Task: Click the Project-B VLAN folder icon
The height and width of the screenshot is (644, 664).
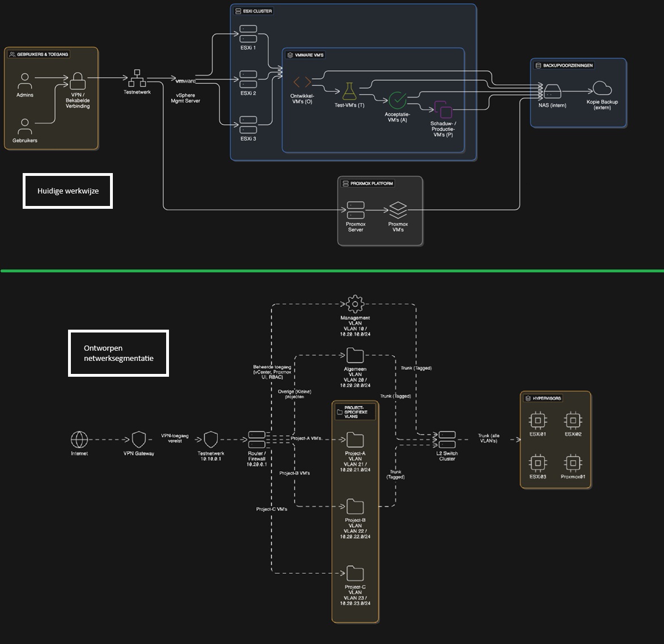Action: pyautogui.click(x=355, y=506)
